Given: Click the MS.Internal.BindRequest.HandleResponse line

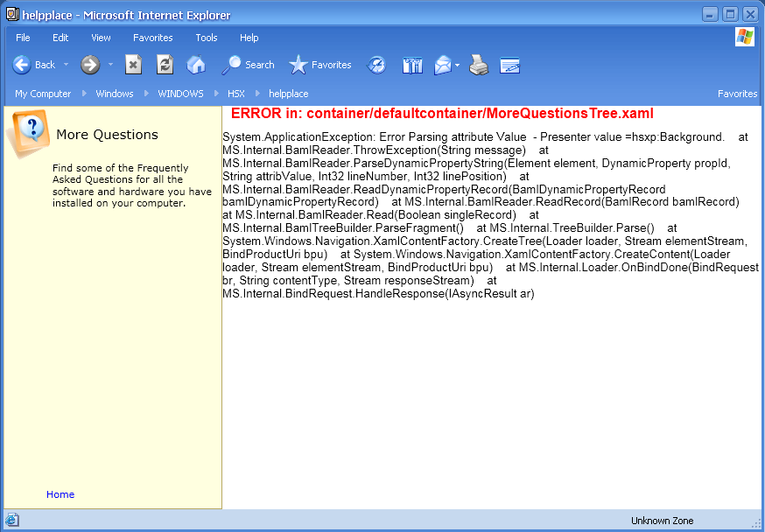Looking at the screenshot, I should [x=379, y=293].
